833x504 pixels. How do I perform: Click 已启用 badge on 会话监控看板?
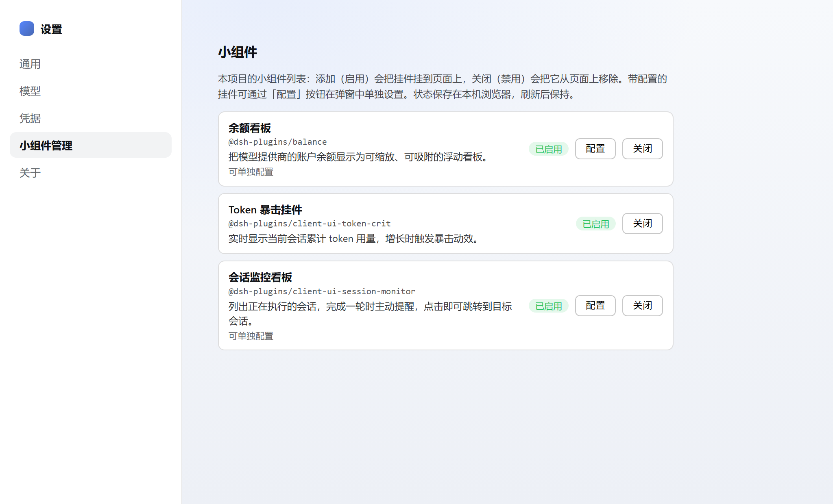coord(548,306)
